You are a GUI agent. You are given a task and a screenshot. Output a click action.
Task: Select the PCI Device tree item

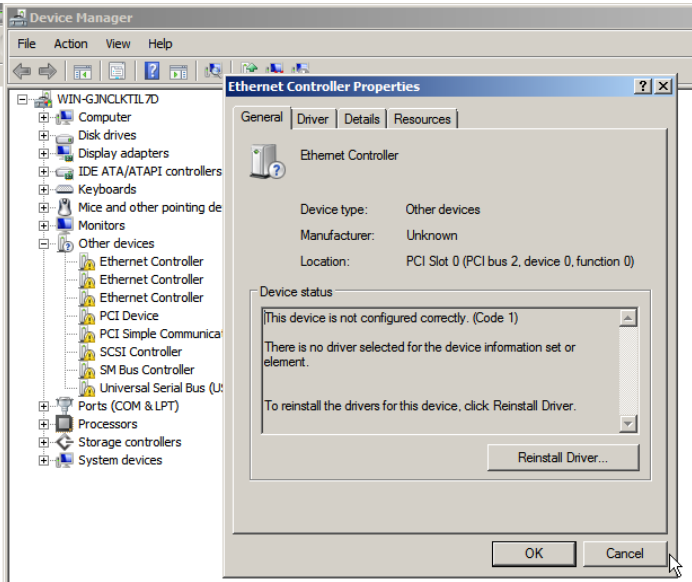coord(129,316)
